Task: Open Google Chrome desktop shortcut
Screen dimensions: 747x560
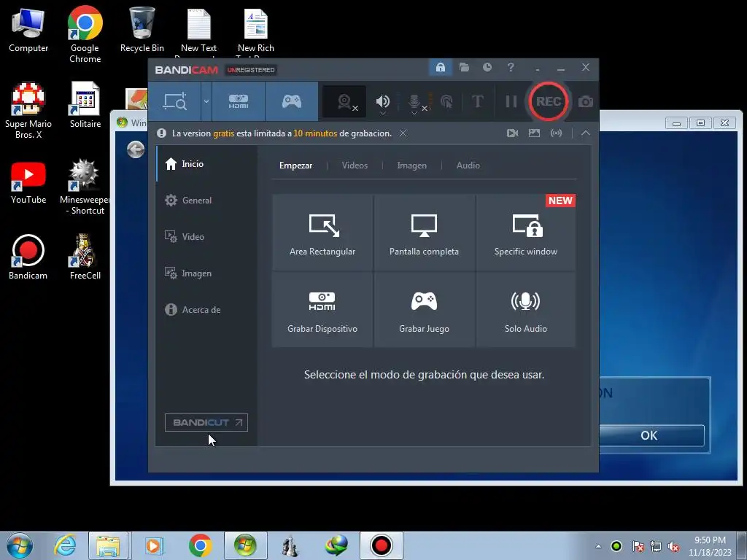Action: 85,34
